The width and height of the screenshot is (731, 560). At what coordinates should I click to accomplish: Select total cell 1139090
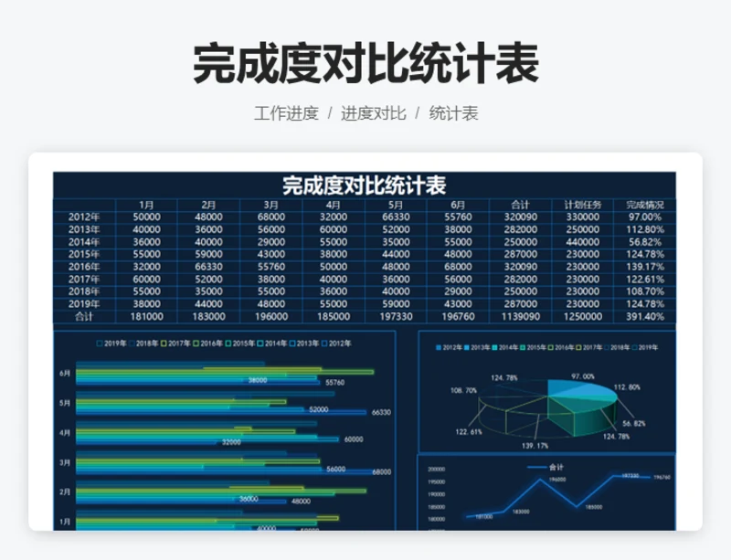point(520,317)
